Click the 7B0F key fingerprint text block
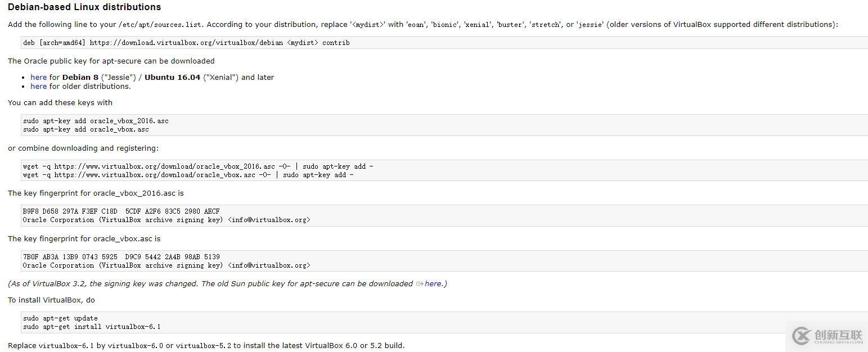Viewport: 868px width, 352px height. 121,256
